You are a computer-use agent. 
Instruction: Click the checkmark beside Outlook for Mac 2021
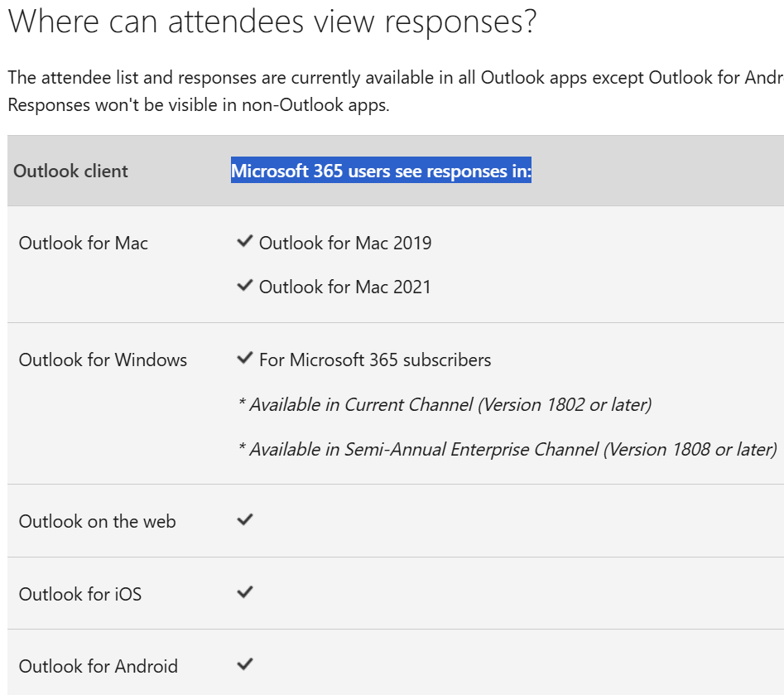(245, 286)
